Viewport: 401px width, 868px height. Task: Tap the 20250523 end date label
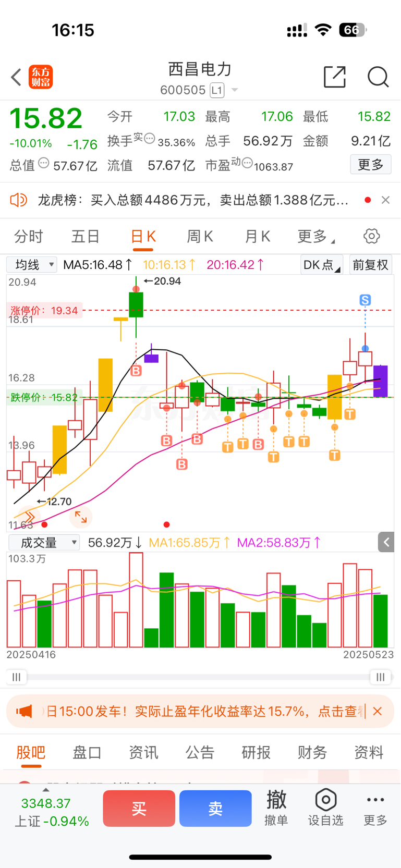(369, 655)
